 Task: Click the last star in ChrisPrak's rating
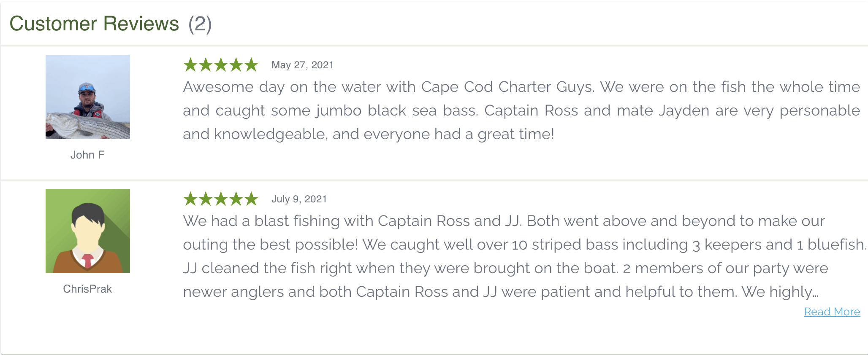pyautogui.click(x=252, y=199)
